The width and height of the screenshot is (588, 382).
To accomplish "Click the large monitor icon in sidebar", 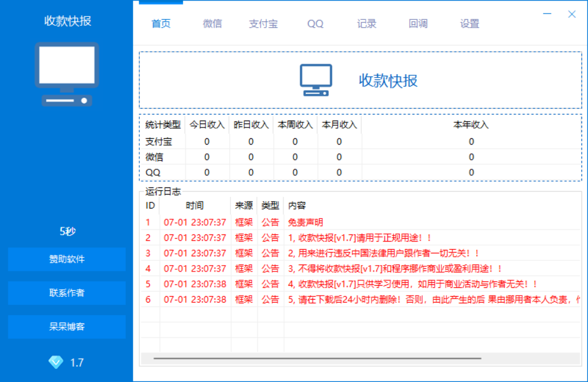I will pyautogui.click(x=66, y=73).
